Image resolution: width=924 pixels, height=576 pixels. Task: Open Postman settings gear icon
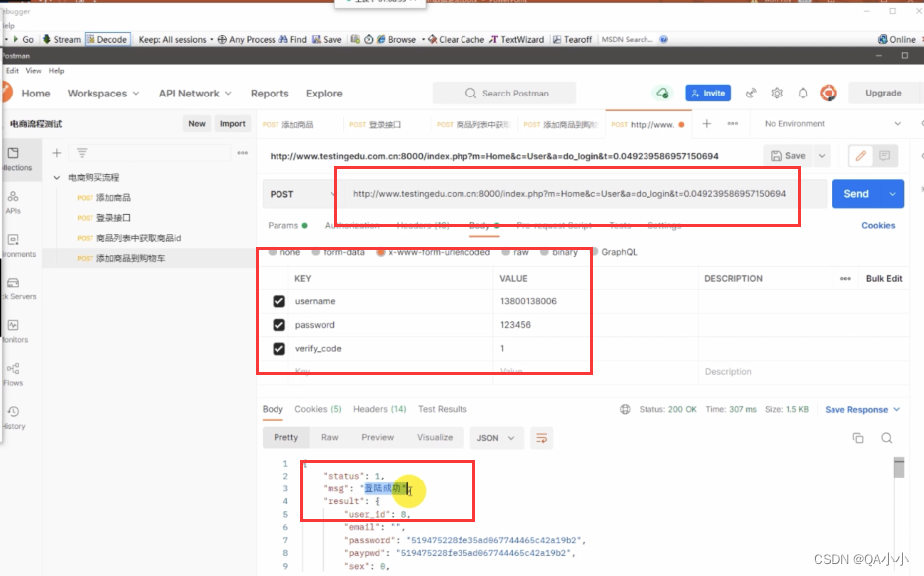(x=777, y=94)
